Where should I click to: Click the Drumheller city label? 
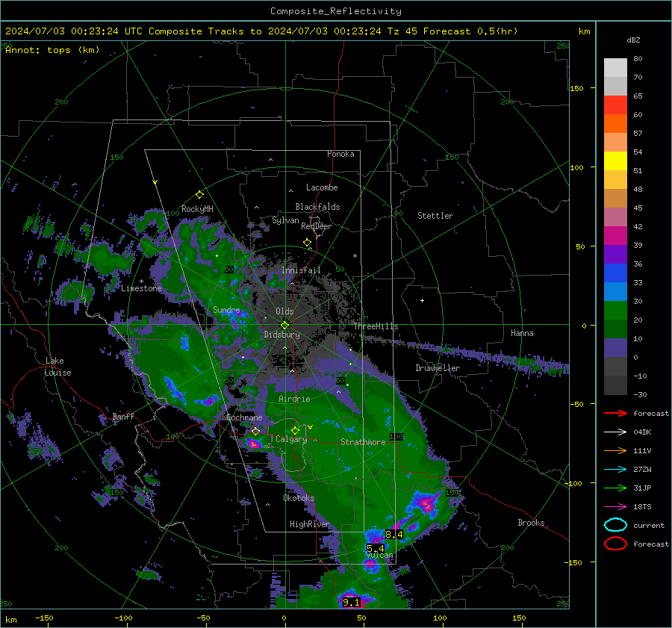pos(438,368)
